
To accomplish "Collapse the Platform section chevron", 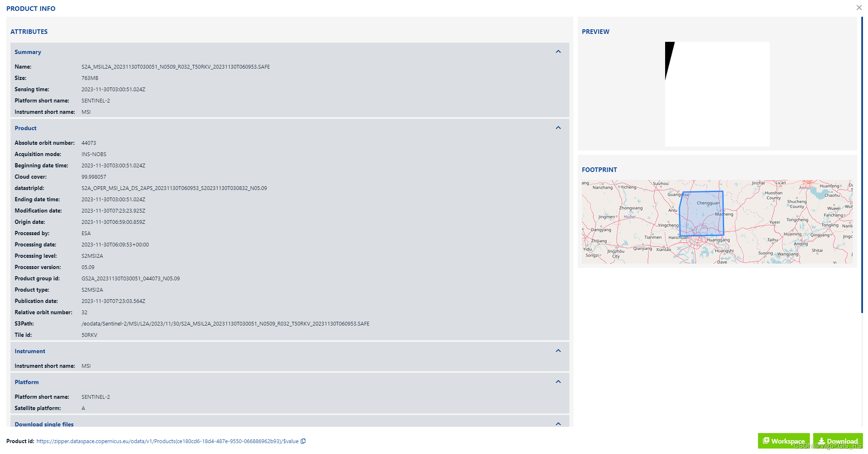I will 558,382.
